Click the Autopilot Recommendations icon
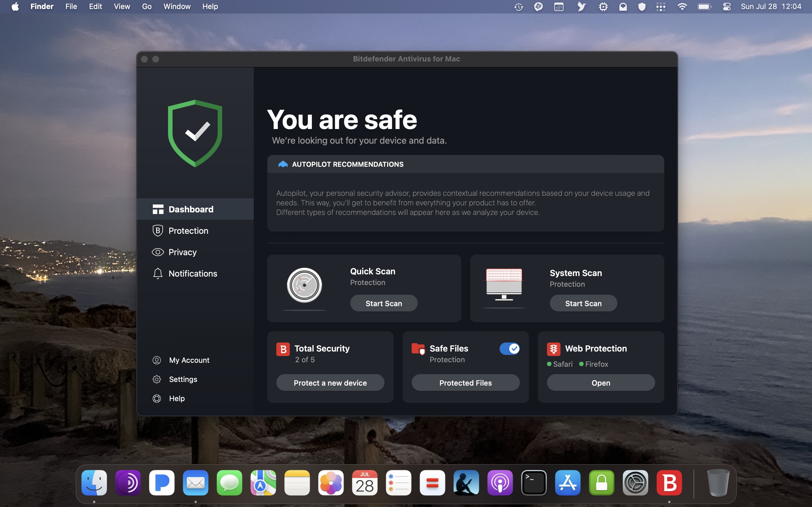 tap(283, 164)
